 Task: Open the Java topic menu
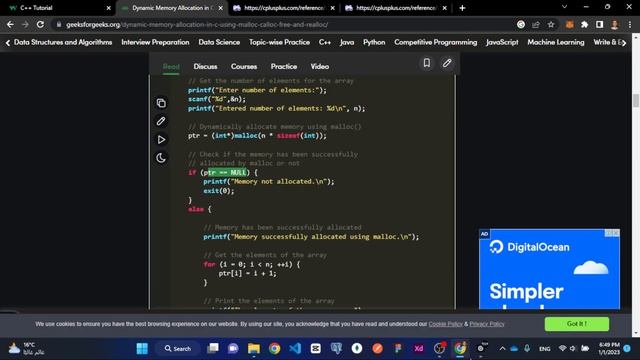point(347,42)
